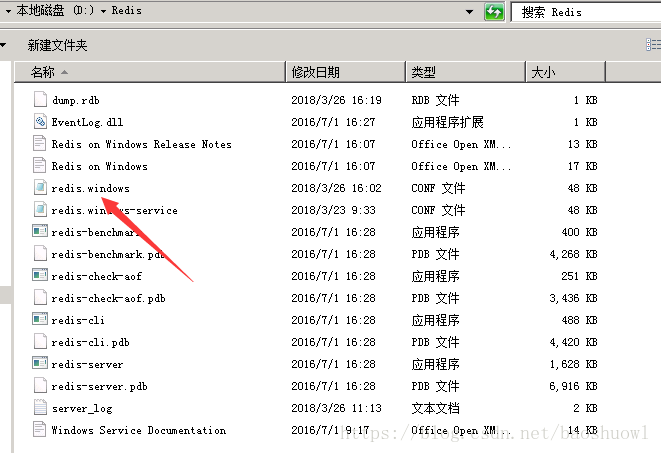
Task: Open the address bar history dropdown arrow
Action: [469, 12]
